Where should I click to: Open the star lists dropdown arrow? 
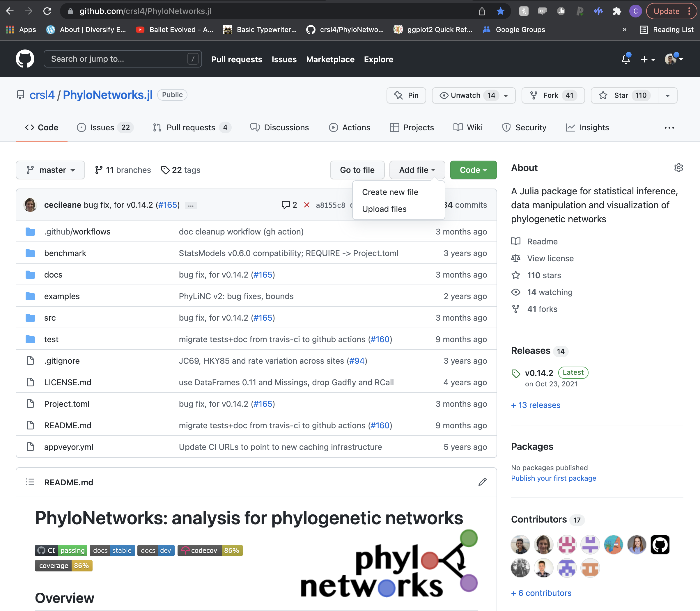668,95
